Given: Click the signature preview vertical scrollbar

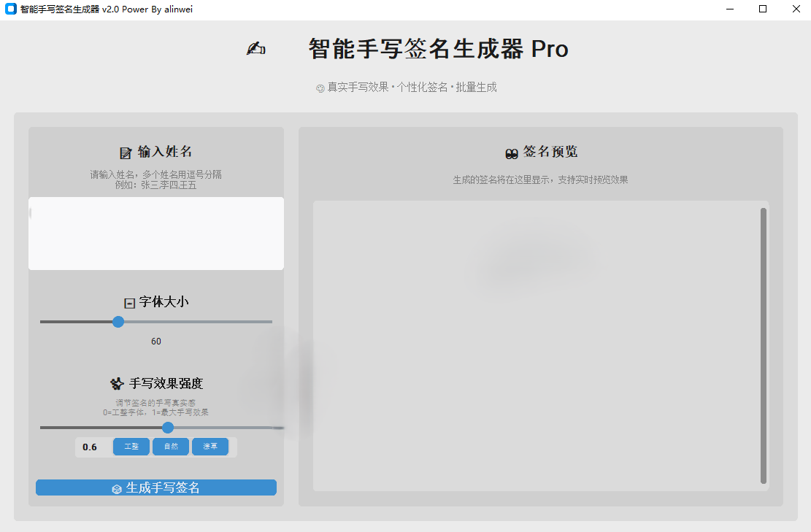Looking at the screenshot, I should pos(764,345).
